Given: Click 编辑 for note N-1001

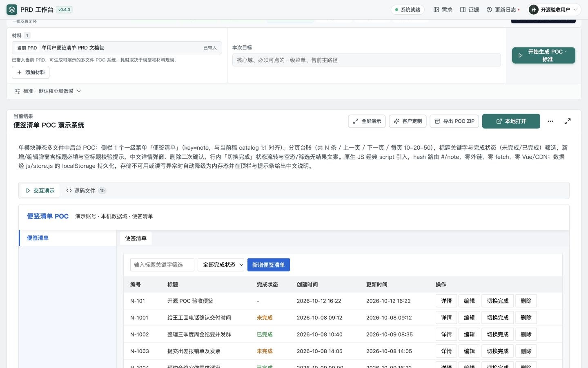Looking at the screenshot, I should [469, 318].
